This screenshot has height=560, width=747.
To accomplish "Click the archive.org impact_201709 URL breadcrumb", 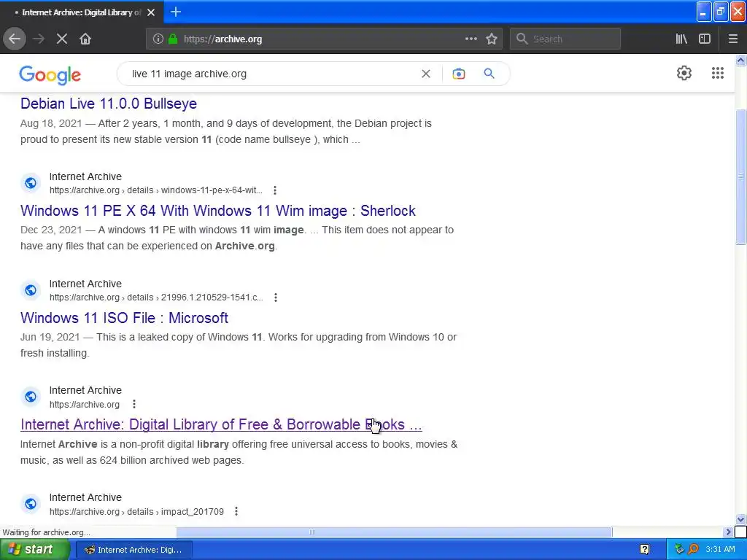I will click(136, 512).
